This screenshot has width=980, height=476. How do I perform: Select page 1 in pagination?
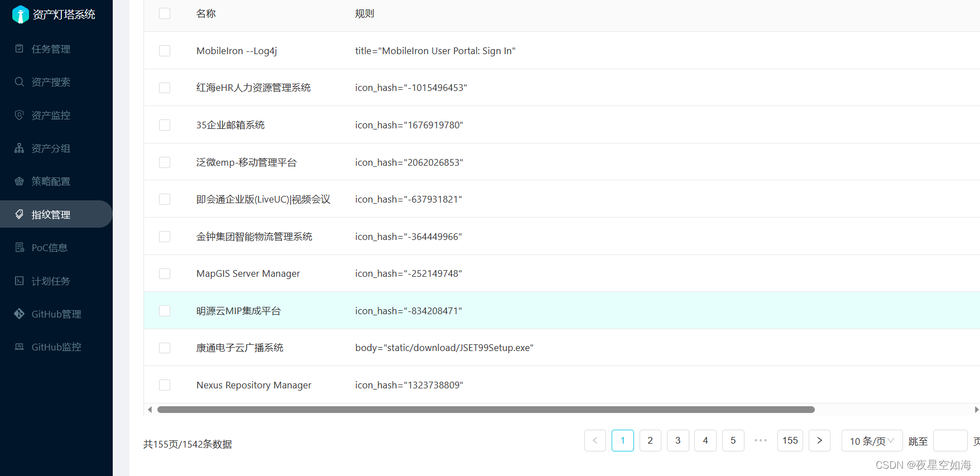[x=623, y=440]
